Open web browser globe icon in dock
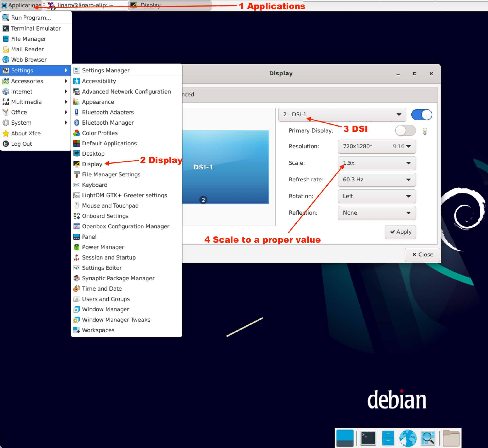 (x=408, y=438)
